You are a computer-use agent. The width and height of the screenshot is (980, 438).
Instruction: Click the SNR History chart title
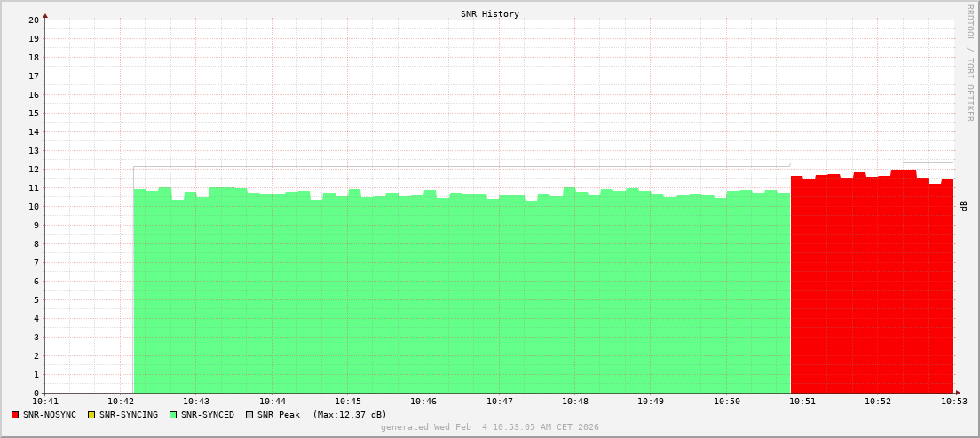pyautogui.click(x=490, y=14)
